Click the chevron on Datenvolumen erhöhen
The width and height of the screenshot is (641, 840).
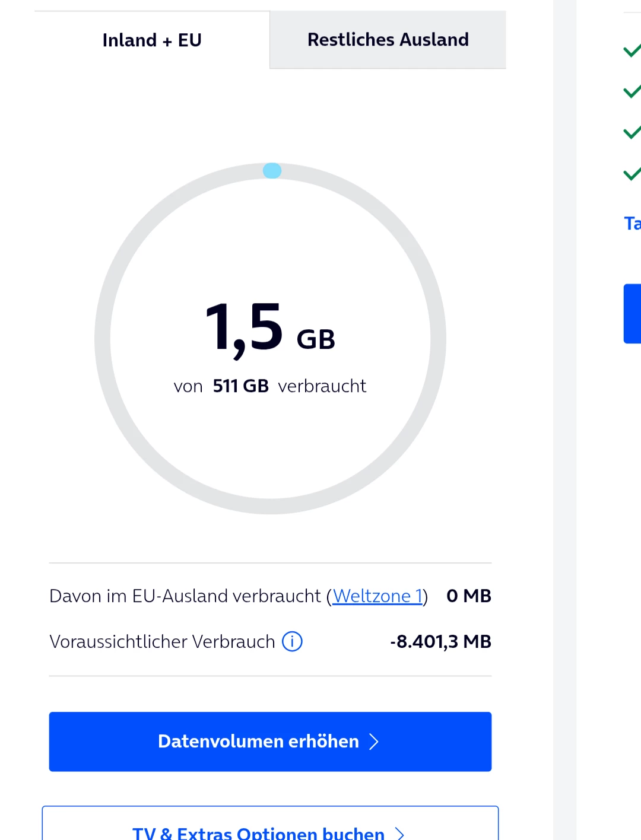(374, 742)
